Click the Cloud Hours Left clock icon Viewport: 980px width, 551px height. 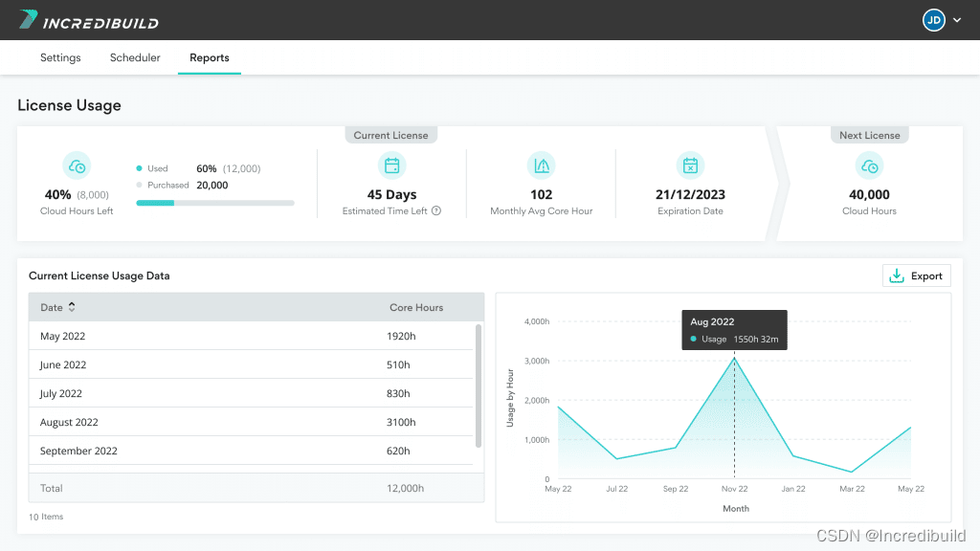pyautogui.click(x=77, y=165)
